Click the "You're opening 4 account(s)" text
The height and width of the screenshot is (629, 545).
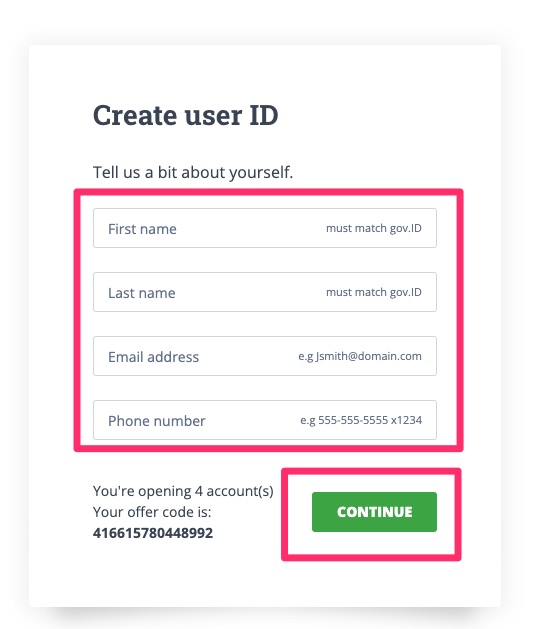pos(183,491)
